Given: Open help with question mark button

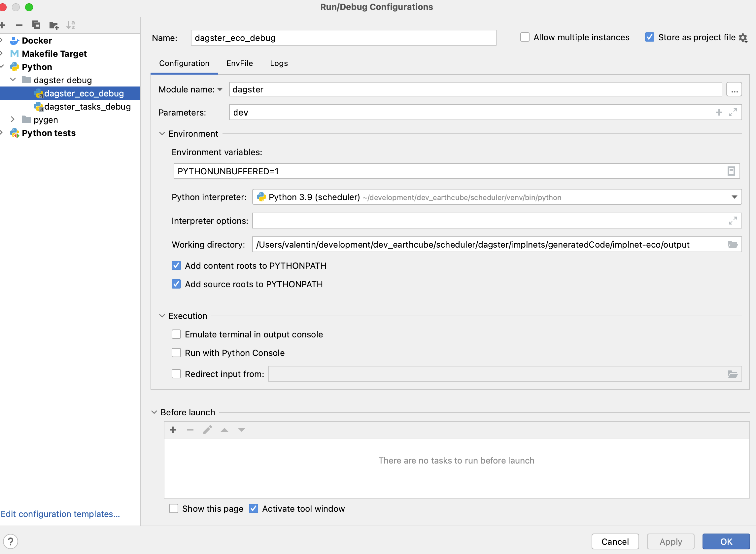Looking at the screenshot, I should pos(10,541).
